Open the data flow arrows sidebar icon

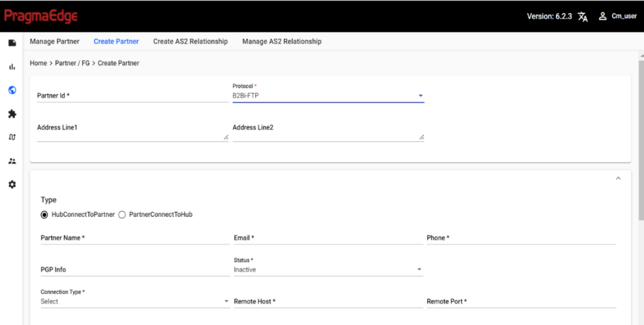[13, 137]
